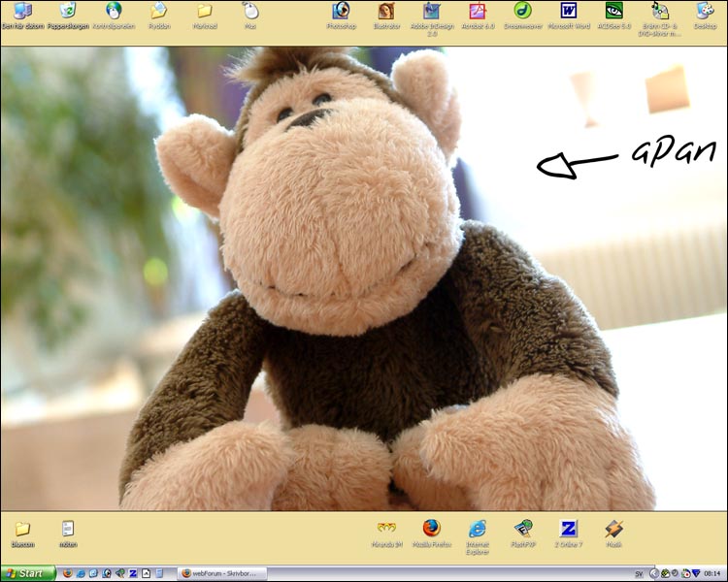Open the open-folder desktop icon holding a document
This screenshot has width=728, height=582.
[x=159, y=11]
